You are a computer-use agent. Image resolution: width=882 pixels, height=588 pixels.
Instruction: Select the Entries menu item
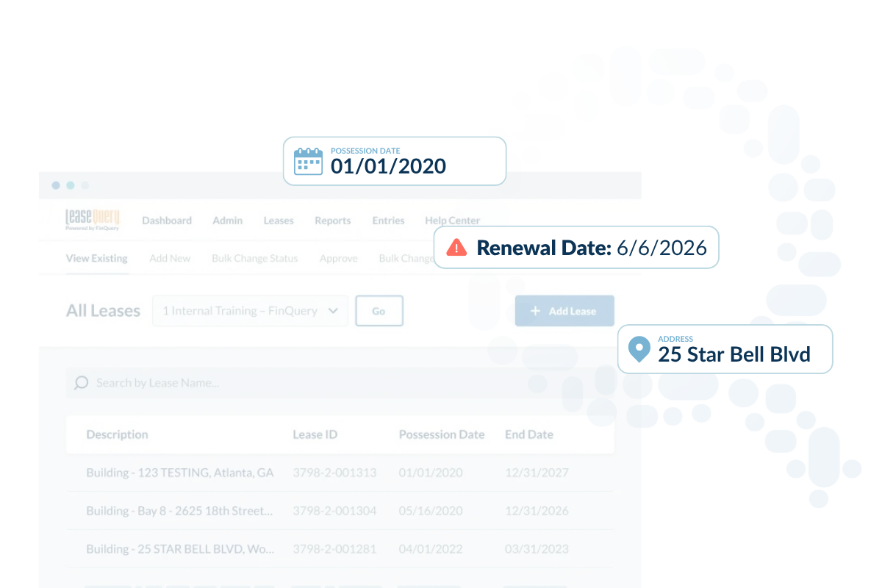pyautogui.click(x=388, y=220)
